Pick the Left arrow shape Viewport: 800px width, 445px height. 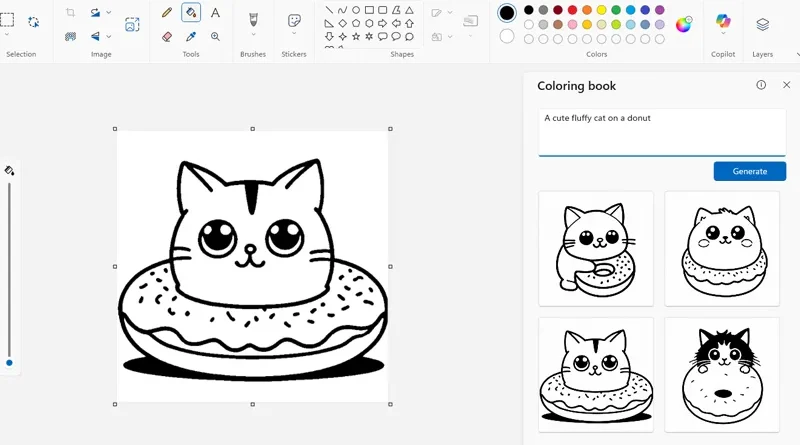[396, 23]
